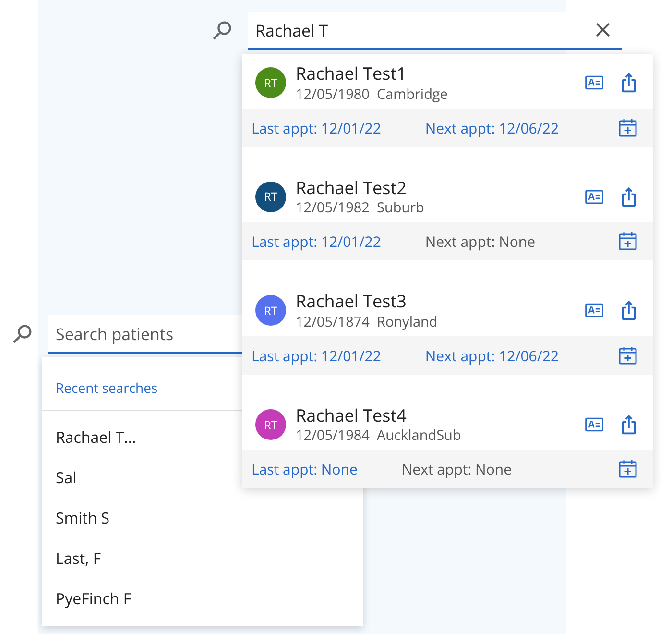Viewport: 672px width, 634px height.
Task: Open Last appt 12/01/22 for Rachael Test3
Action: tap(316, 356)
